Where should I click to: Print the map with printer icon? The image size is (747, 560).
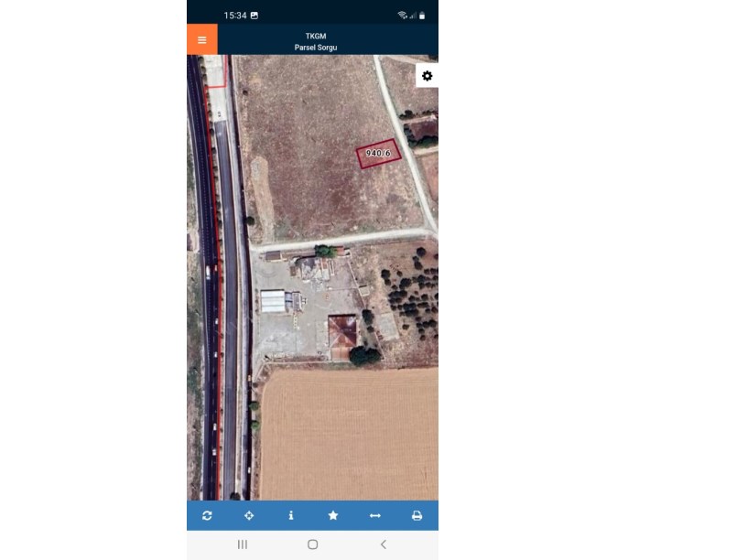(x=417, y=515)
